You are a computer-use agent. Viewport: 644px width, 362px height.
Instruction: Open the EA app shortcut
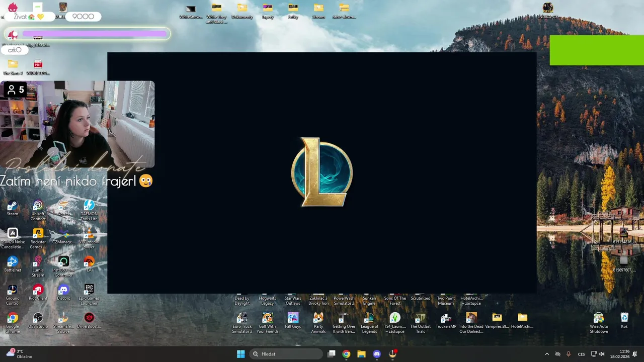89,264
